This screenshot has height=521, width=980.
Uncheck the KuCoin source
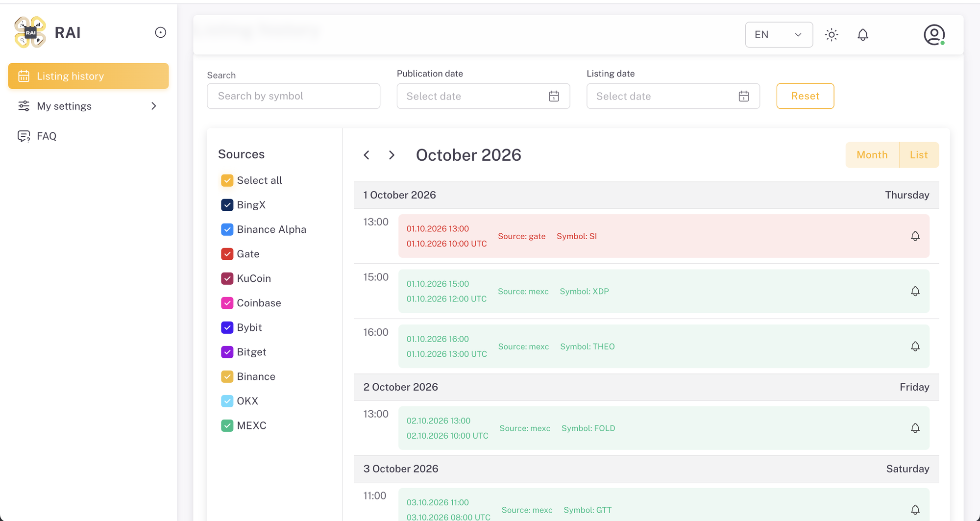tap(227, 278)
